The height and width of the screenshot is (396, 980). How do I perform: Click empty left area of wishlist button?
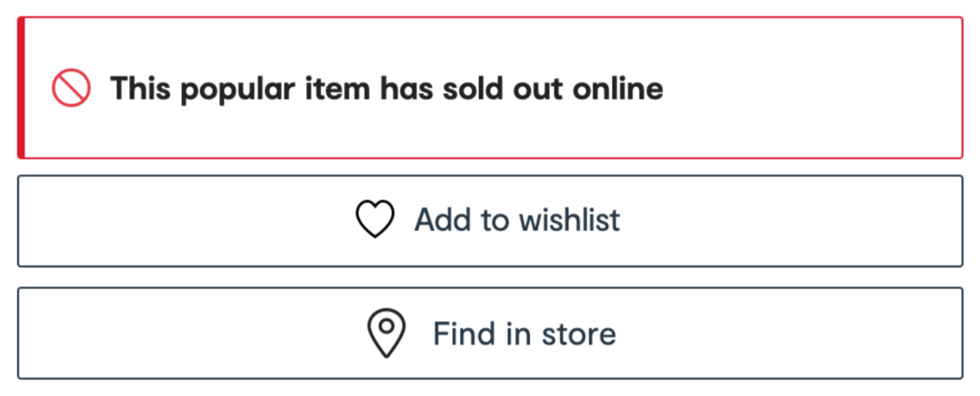(x=163, y=220)
